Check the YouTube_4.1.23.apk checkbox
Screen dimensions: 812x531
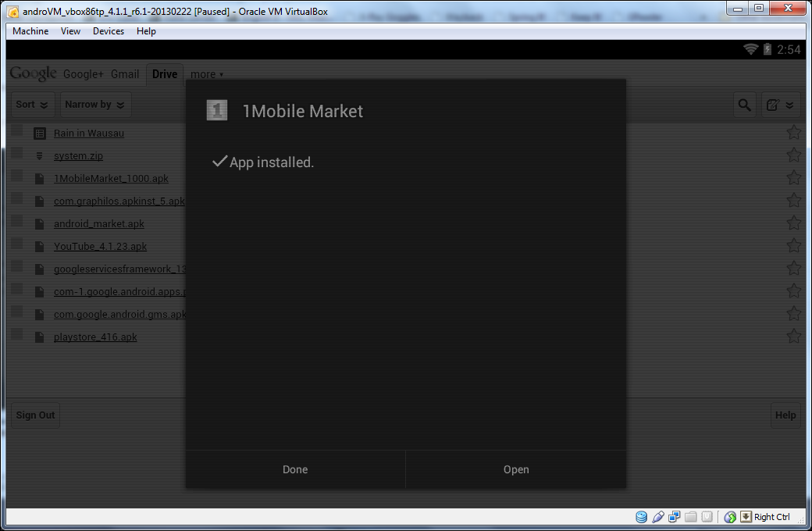pos(16,244)
